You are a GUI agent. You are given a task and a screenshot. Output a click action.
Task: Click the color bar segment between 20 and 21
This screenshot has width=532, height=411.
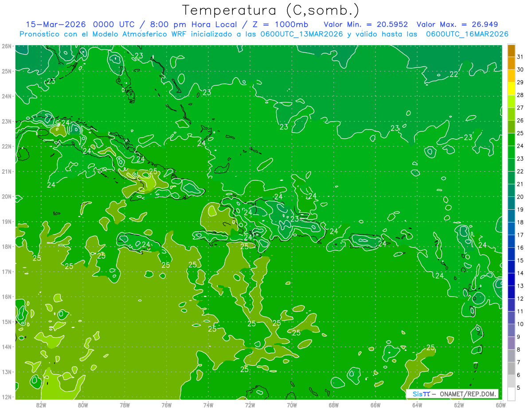coord(511,191)
